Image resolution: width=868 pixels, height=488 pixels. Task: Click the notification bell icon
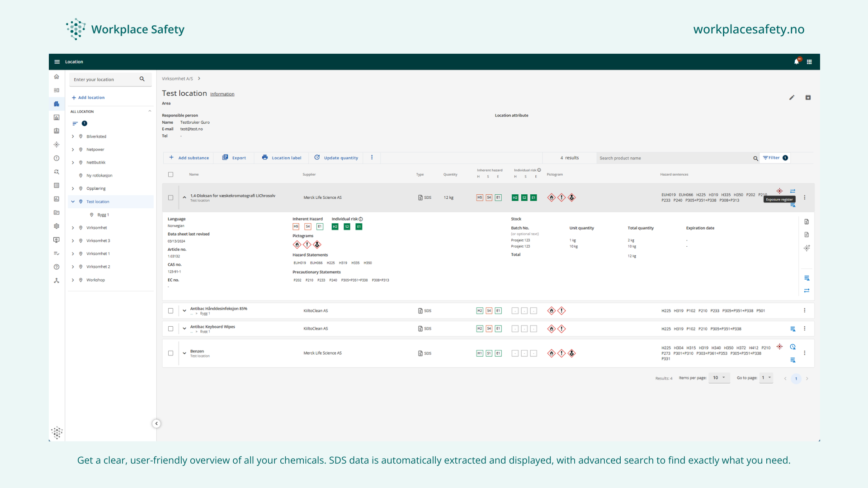796,62
